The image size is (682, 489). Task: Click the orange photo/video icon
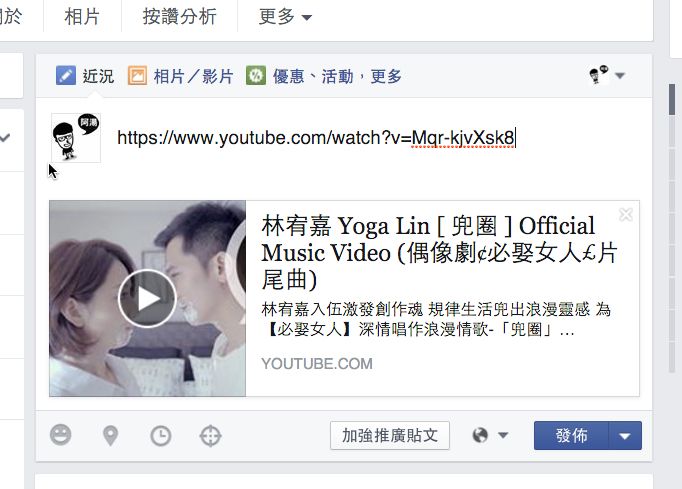point(137,75)
